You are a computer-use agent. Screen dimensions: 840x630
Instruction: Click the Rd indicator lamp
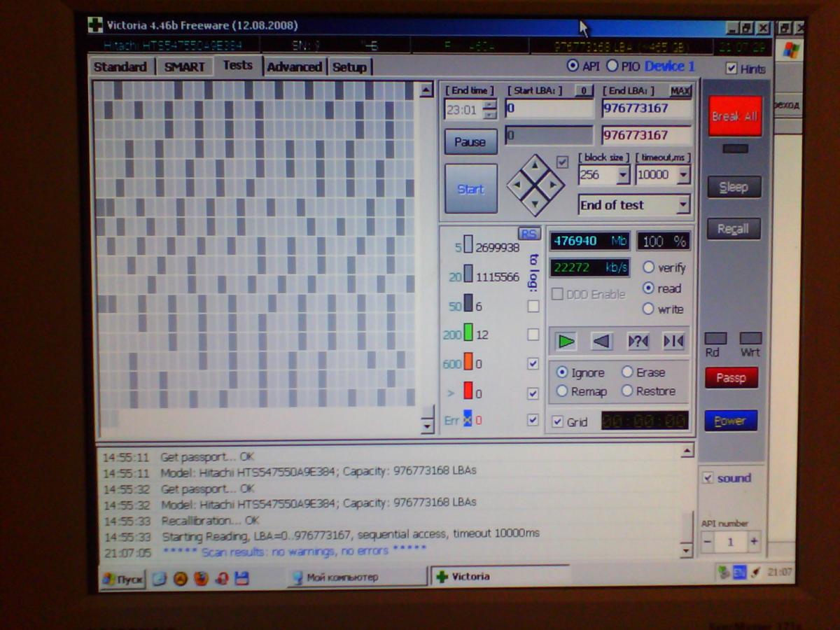(715, 338)
